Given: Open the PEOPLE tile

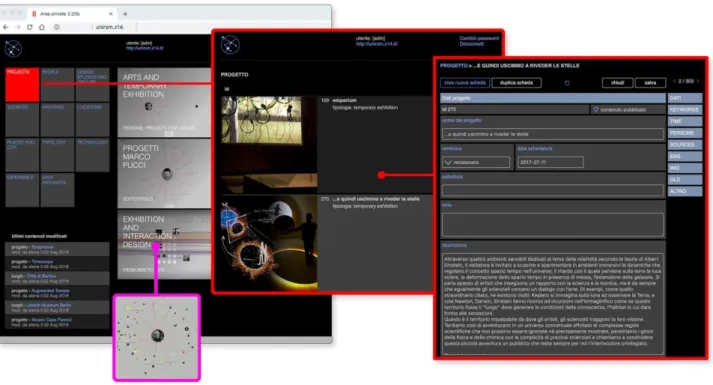Looking at the screenshot, I should click(x=57, y=85).
